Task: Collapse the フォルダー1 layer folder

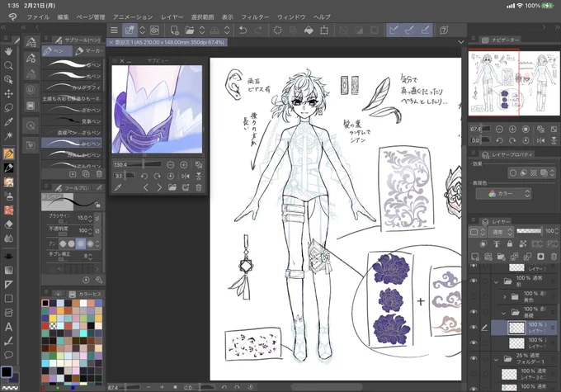Action: (x=497, y=359)
